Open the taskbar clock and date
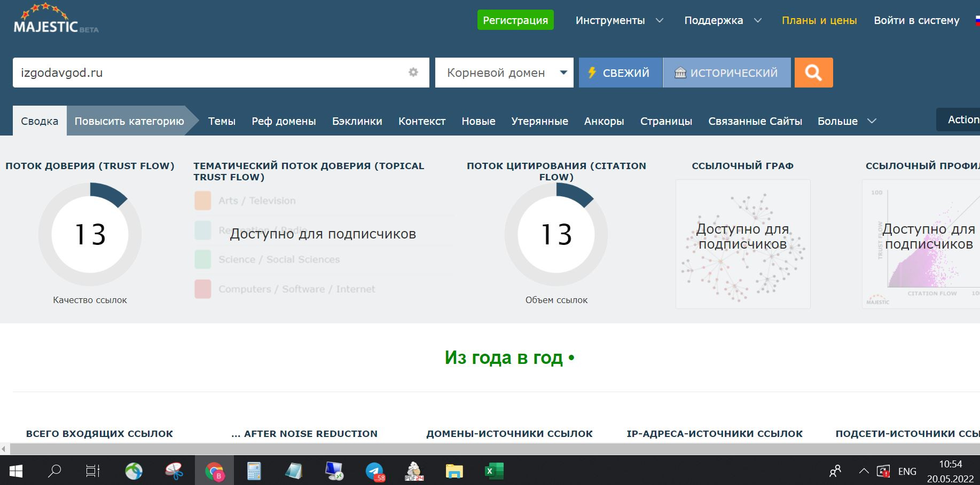The height and width of the screenshot is (485, 980). [x=950, y=471]
